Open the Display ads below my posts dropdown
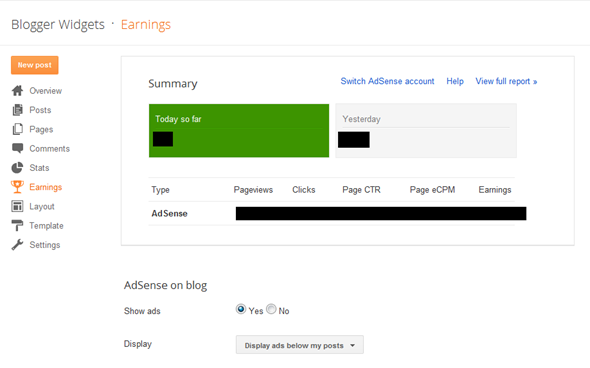This screenshot has width=590, height=368. [x=300, y=345]
